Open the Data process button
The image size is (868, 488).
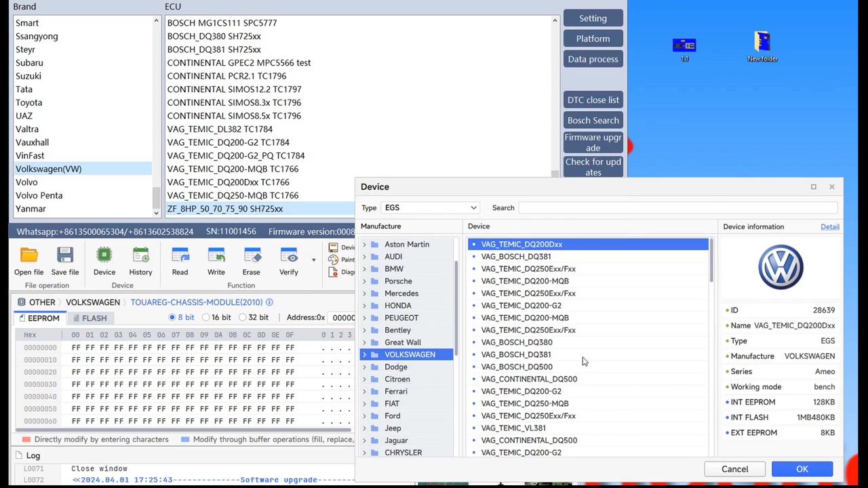593,59
